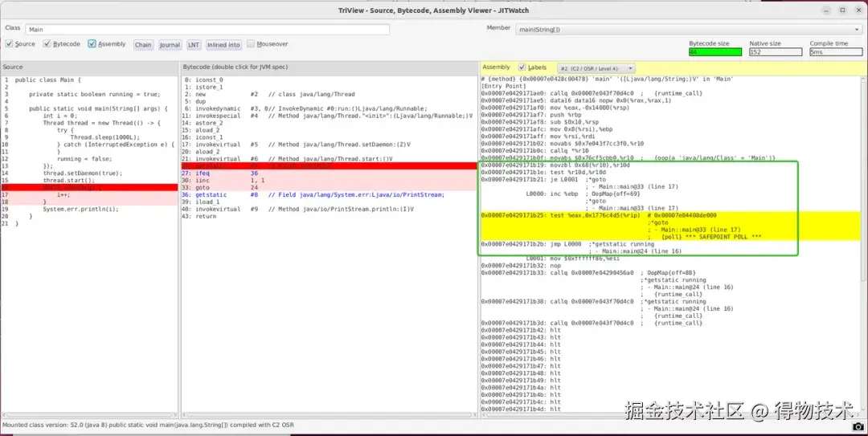
Task: Select bytecode line '0: iconst_0'
Action: (x=203, y=79)
